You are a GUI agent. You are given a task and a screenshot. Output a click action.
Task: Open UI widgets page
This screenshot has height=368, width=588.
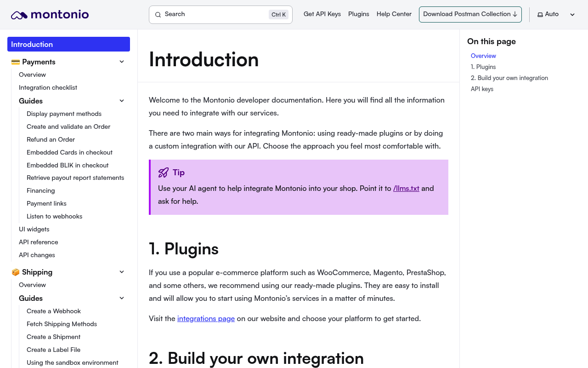pyautogui.click(x=34, y=229)
